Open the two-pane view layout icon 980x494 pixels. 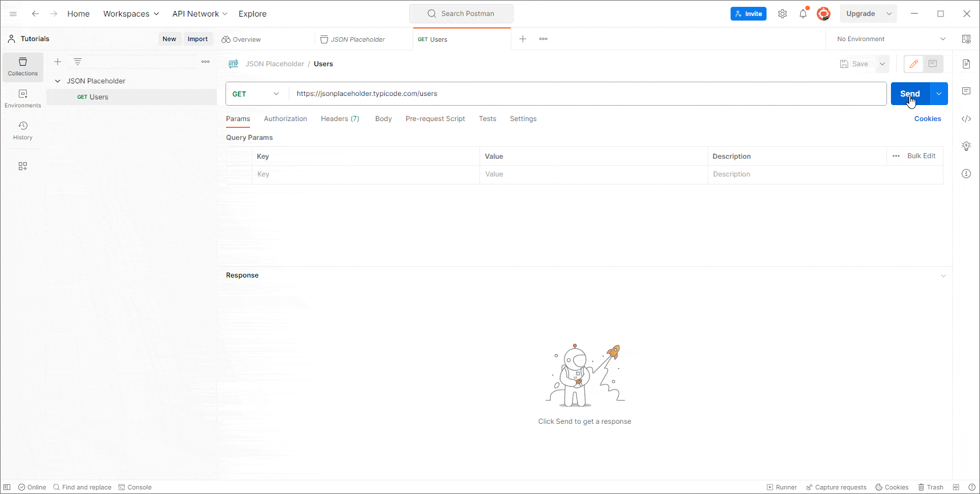pyautogui.click(x=956, y=487)
